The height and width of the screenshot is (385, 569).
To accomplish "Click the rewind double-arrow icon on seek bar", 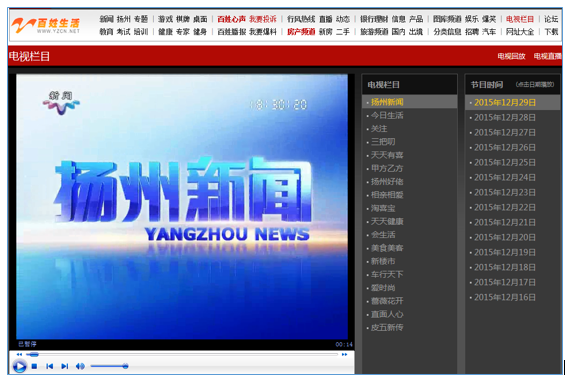I will (x=19, y=354).
